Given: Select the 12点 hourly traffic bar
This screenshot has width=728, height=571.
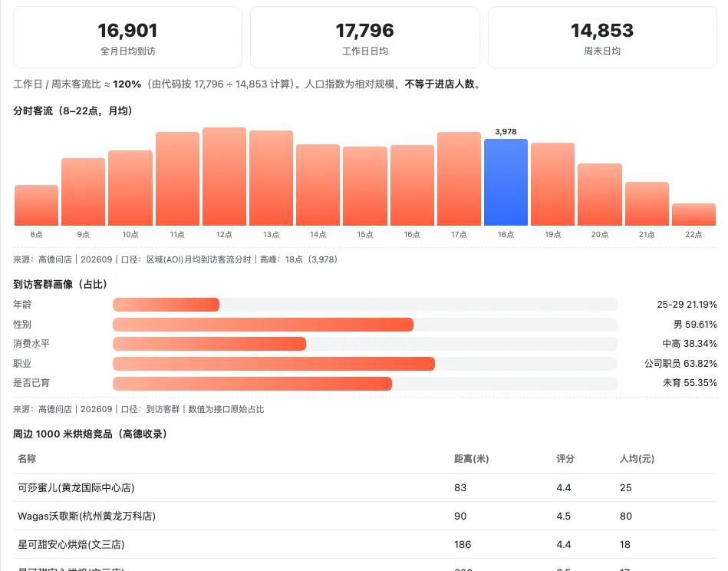Looking at the screenshot, I should coord(224,177).
